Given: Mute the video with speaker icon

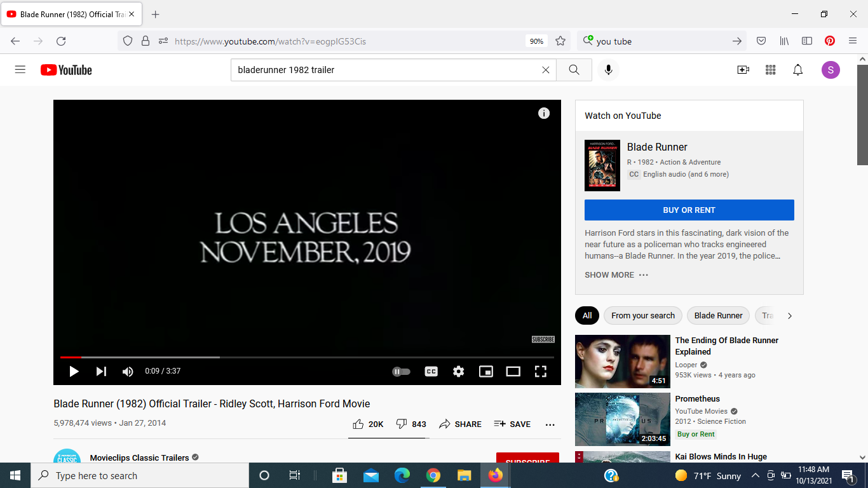Looking at the screenshot, I should 128,371.
